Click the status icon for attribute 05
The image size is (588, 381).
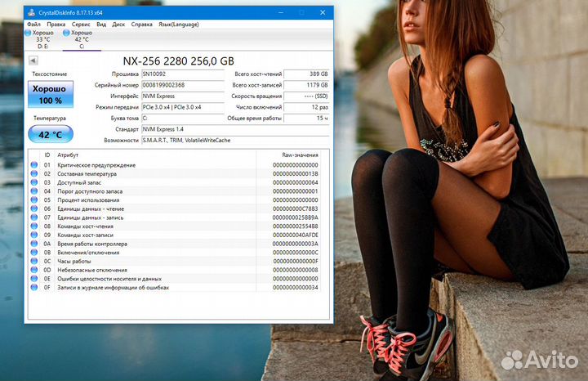click(34, 199)
